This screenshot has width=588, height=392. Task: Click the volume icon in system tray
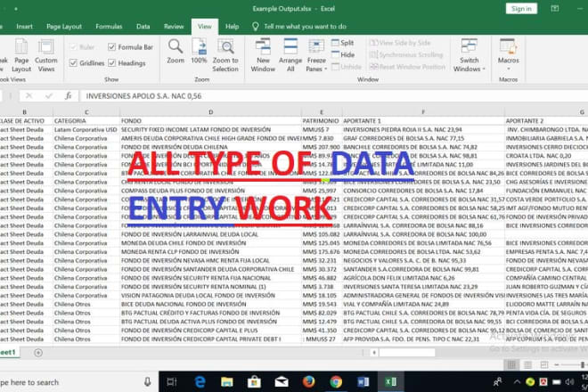(569, 382)
